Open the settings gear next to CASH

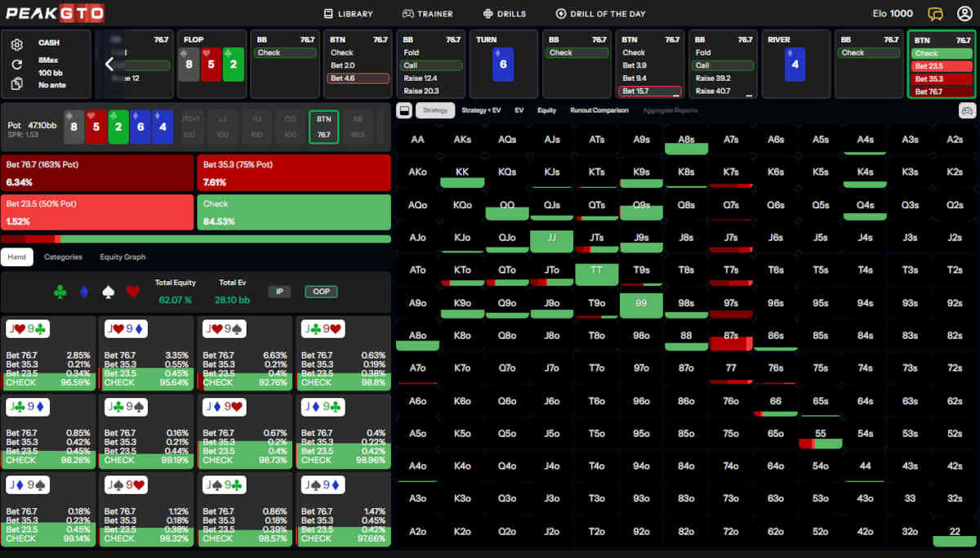pyautogui.click(x=16, y=44)
